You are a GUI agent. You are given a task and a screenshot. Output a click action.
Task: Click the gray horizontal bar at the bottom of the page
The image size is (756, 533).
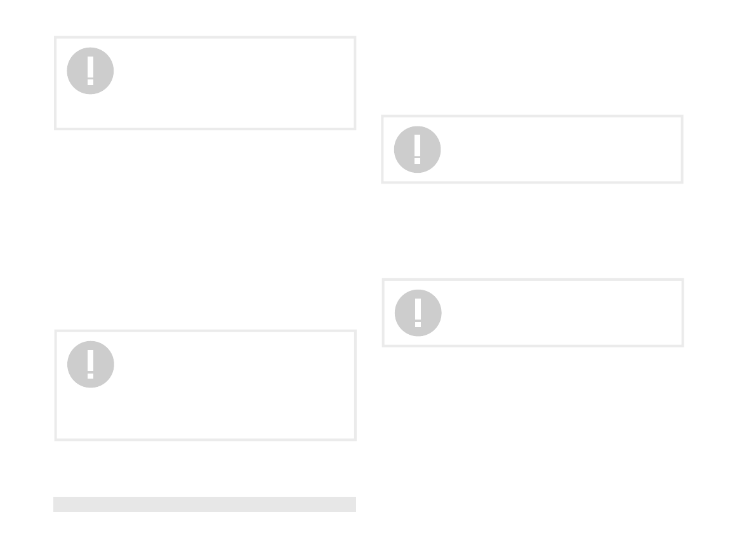pyautogui.click(x=204, y=504)
